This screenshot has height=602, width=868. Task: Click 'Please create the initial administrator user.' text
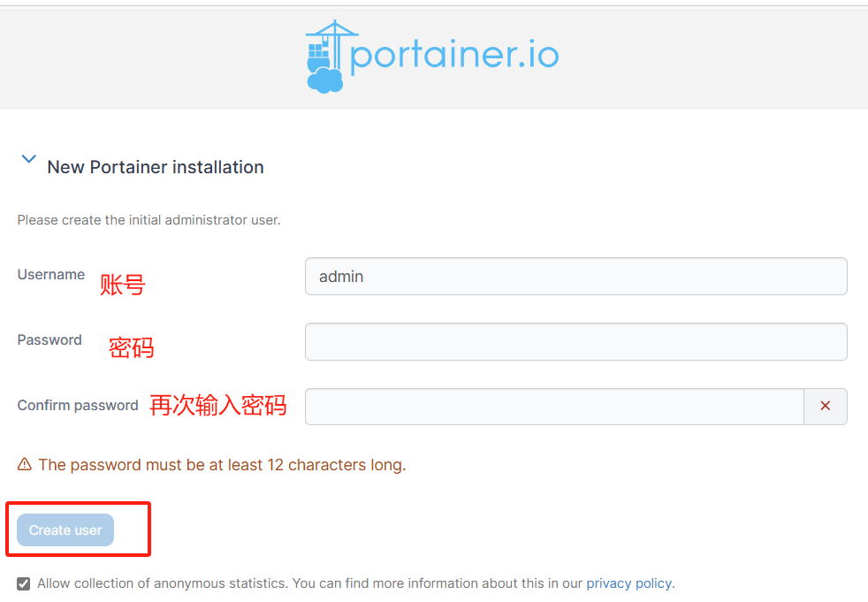pos(148,220)
